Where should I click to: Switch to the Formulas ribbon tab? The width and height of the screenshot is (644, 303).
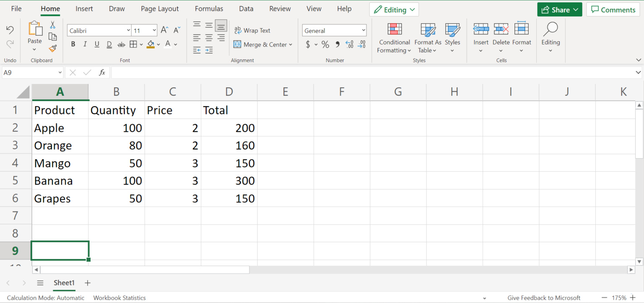(x=209, y=9)
